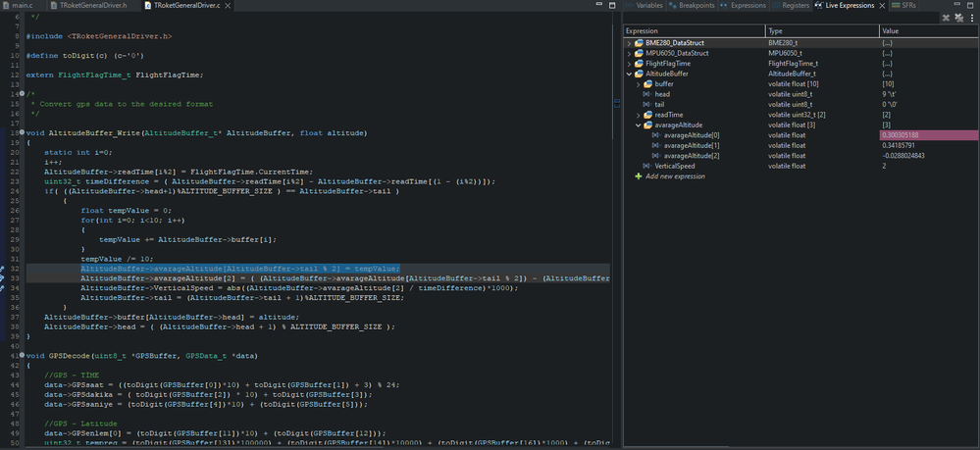The height and width of the screenshot is (450, 980).
Task: Click the green plus add expression icon
Action: 638,176
